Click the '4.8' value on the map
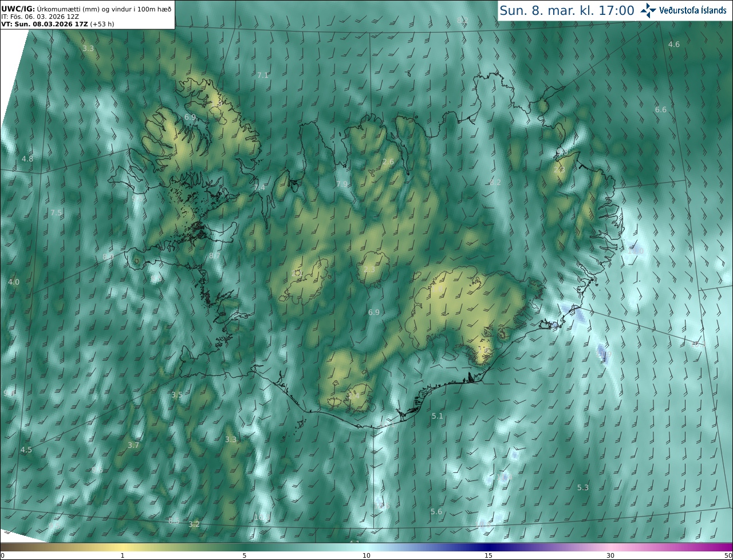733x560 pixels. [27, 159]
